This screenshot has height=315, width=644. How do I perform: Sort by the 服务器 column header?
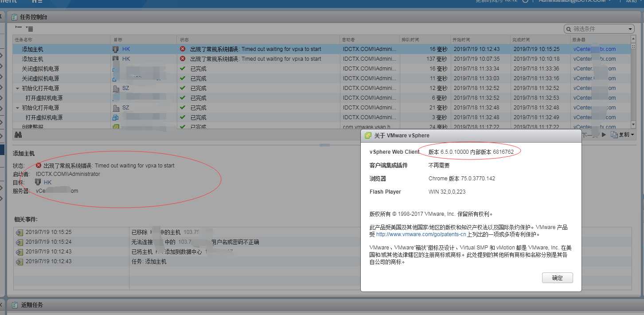[600, 39]
